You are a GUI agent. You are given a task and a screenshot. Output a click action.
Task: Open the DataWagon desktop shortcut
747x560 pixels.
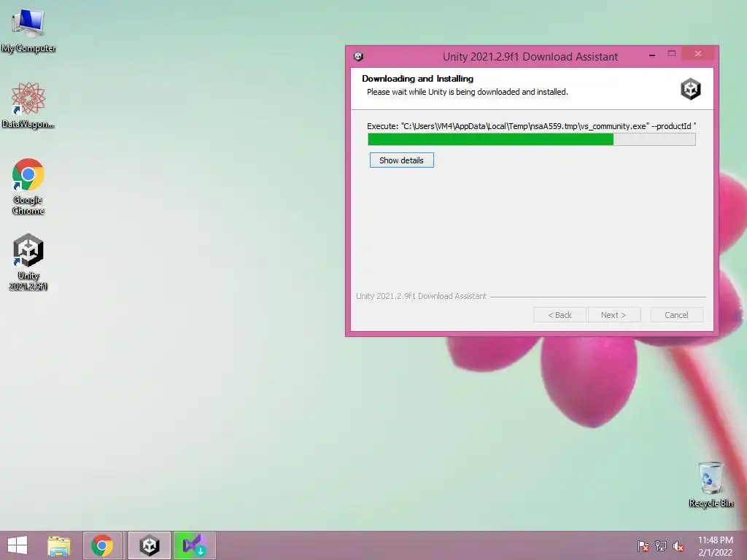tap(28, 106)
